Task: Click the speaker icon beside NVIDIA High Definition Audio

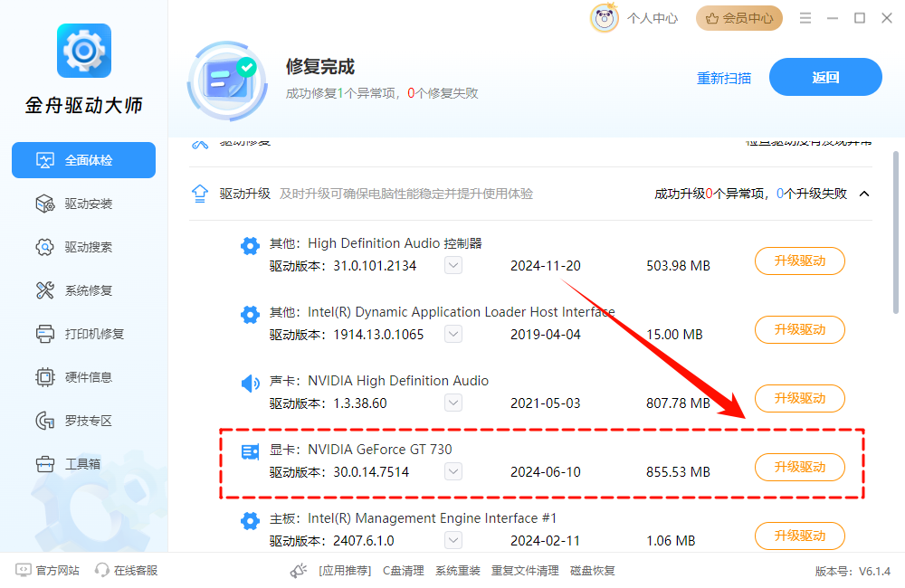Action: (250, 384)
